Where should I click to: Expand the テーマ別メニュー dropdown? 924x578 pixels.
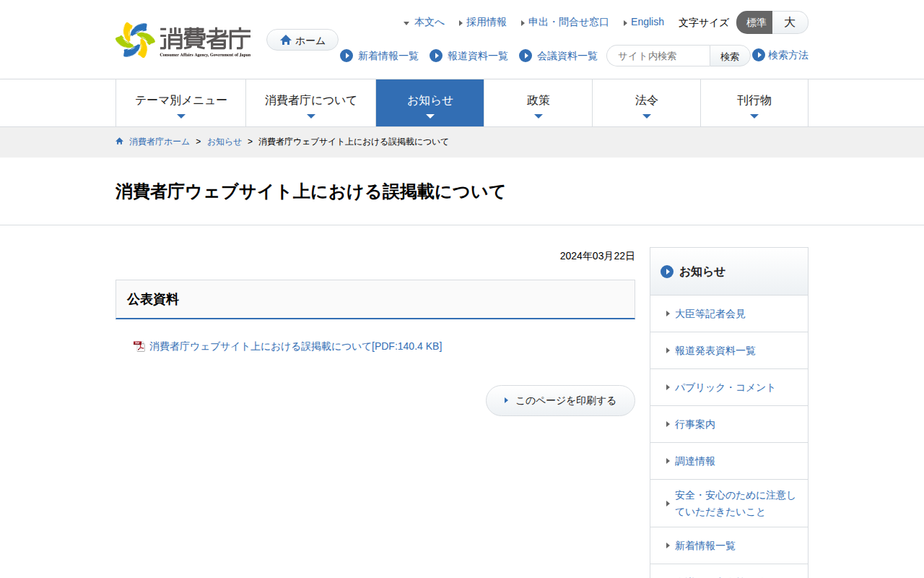pyautogui.click(x=180, y=103)
